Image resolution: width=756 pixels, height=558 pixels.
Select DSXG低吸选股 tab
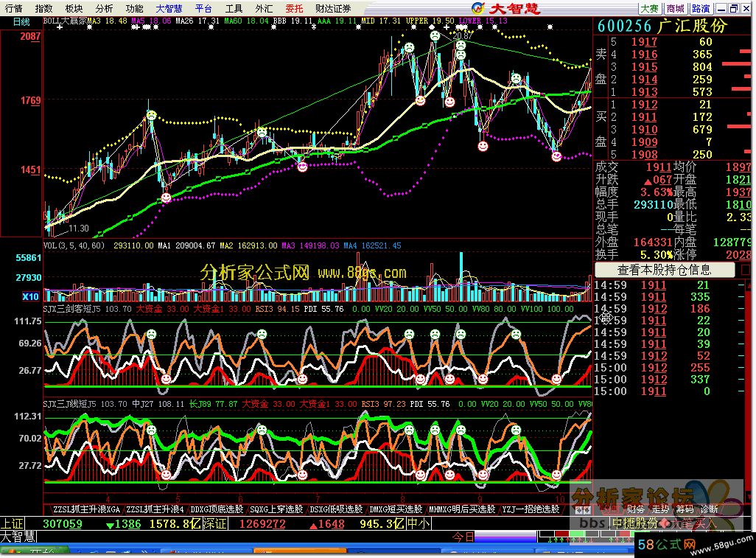pyautogui.click(x=336, y=509)
